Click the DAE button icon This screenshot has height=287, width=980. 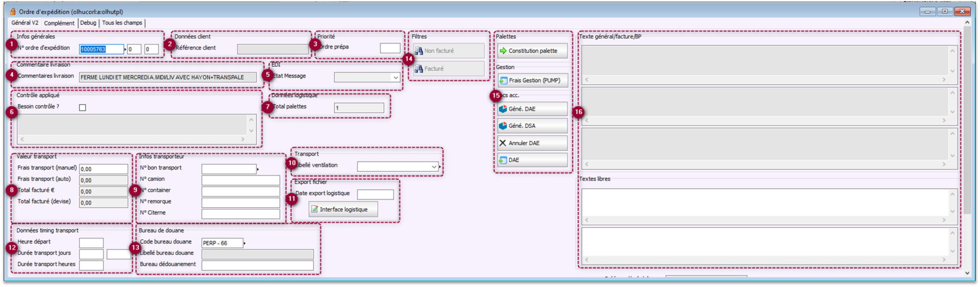[x=503, y=160]
